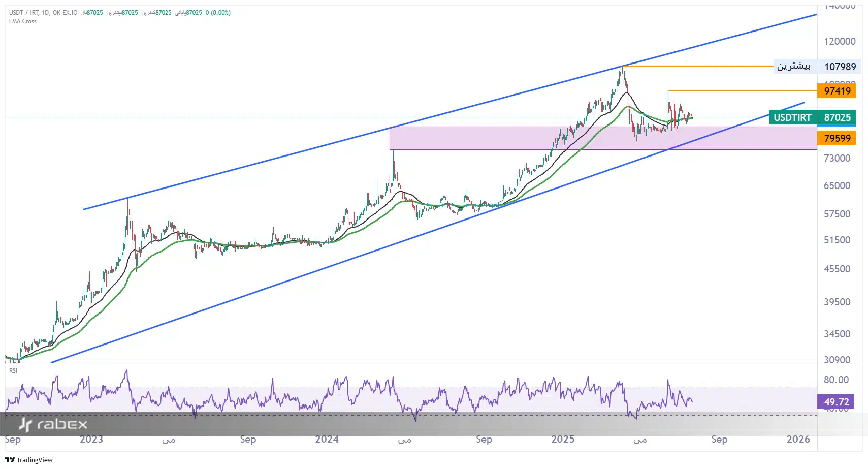
Task: Click the 34500 price axis label
Action: coord(837,334)
